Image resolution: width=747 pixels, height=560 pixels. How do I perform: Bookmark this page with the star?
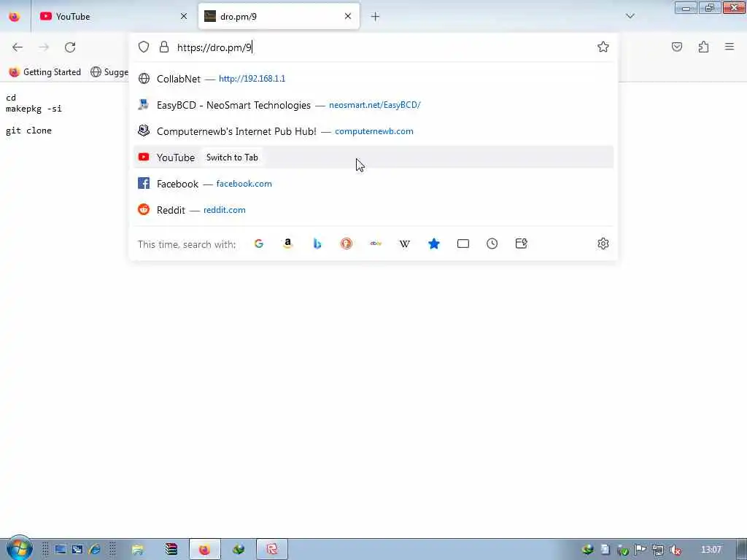click(603, 47)
